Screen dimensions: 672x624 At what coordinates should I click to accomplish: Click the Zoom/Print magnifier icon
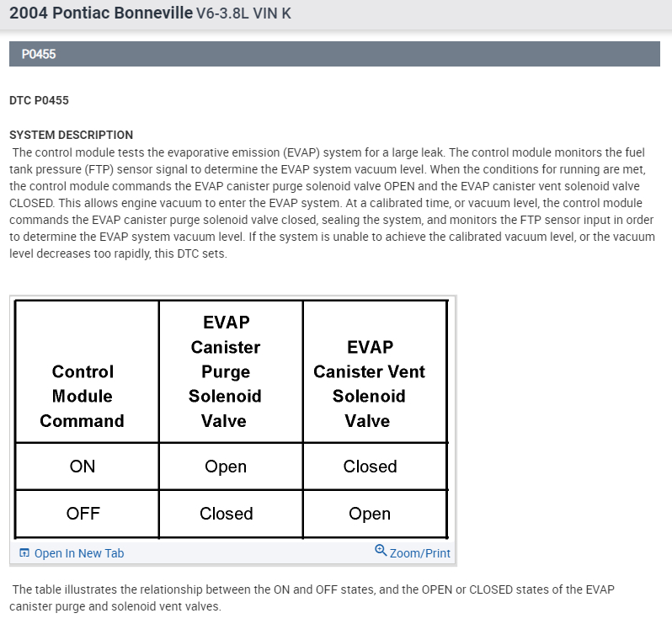(x=381, y=552)
